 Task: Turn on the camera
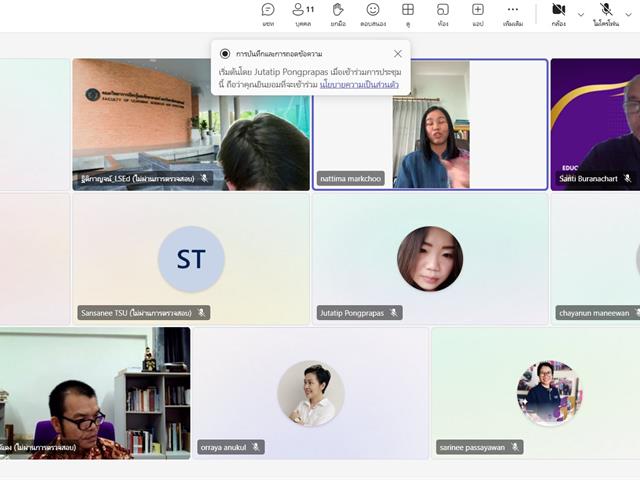[558, 14]
